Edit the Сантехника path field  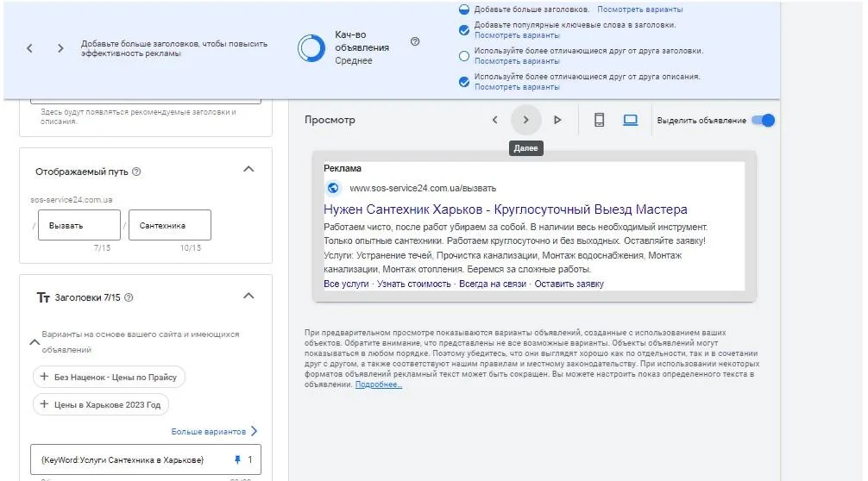[x=170, y=225]
